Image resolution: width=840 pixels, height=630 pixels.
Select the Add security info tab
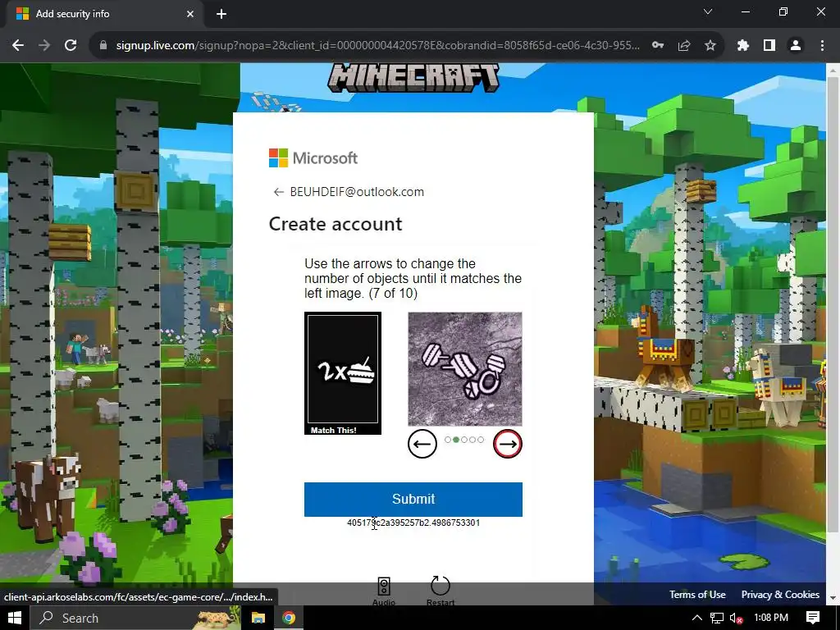pyautogui.click(x=105, y=14)
